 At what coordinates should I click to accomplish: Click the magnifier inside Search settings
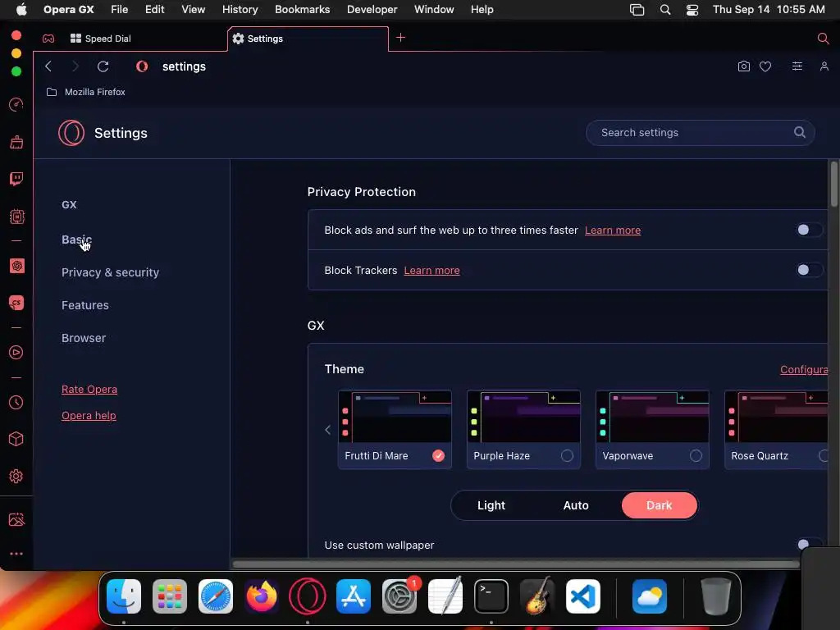tap(799, 132)
